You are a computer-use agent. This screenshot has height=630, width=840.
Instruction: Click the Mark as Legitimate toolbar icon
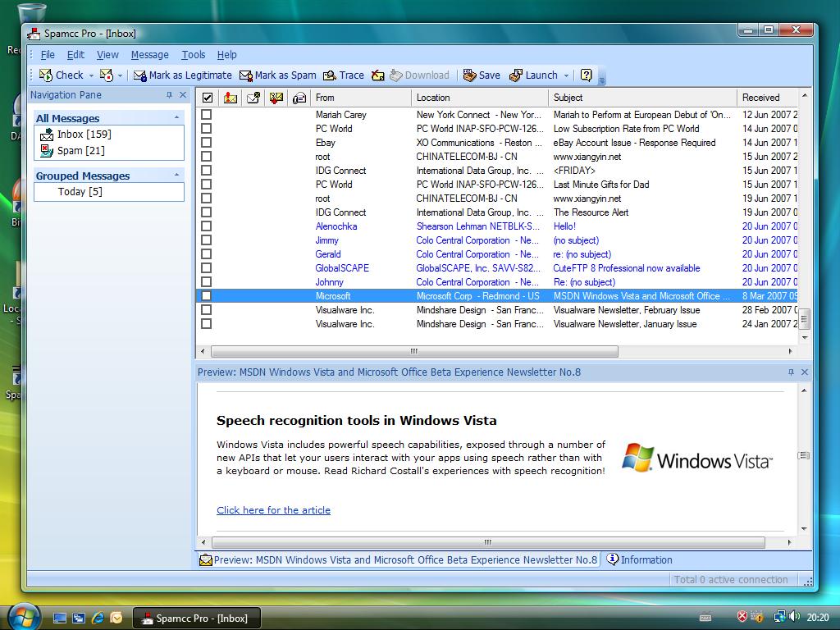(x=140, y=75)
